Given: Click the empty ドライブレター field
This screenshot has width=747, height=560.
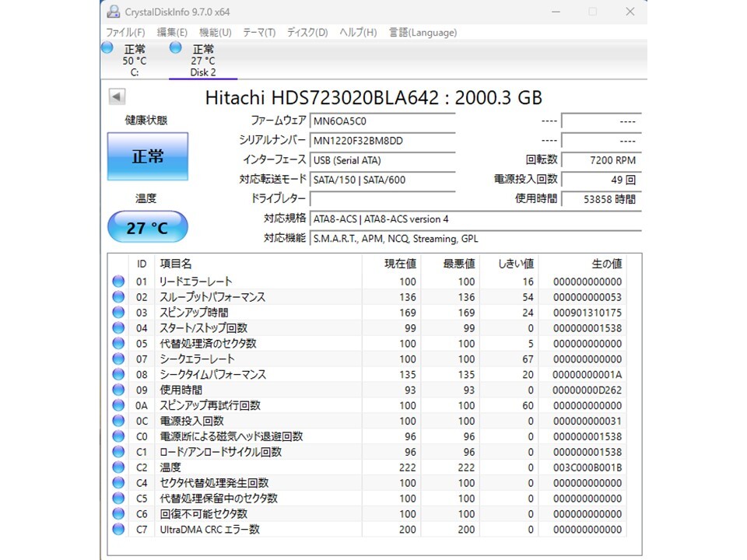Looking at the screenshot, I should (x=383, y=198).
